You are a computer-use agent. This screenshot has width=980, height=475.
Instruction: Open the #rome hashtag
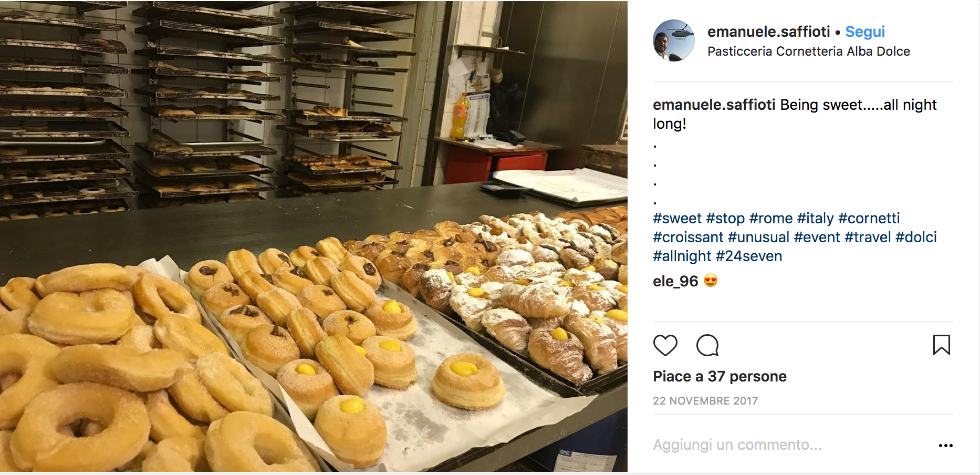(x=770, y=219)
